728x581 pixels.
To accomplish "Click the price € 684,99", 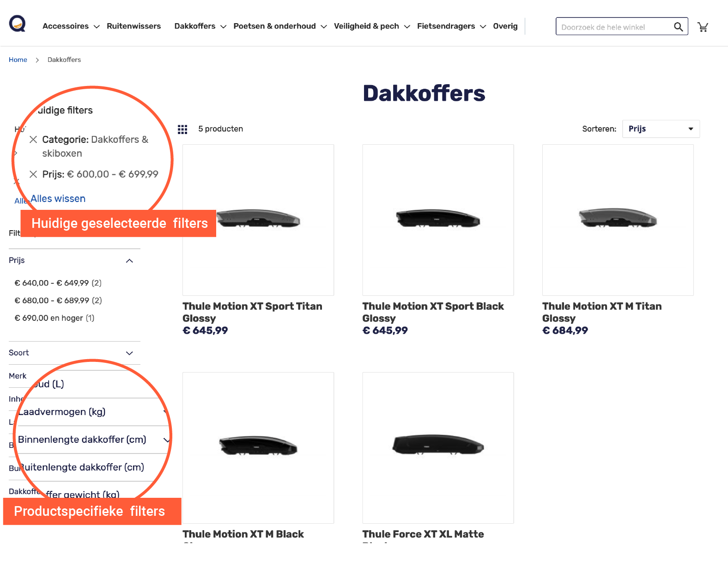I will pyautogui.click(x=565, y=330).
